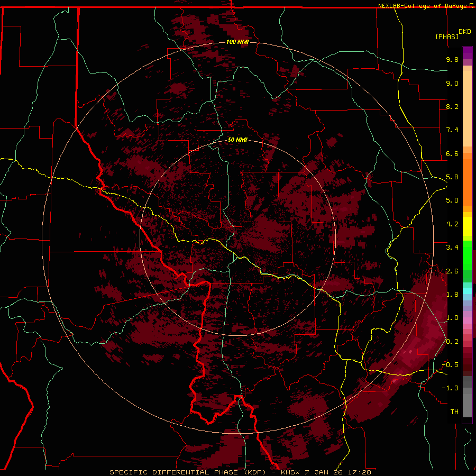Select the 6.6 scale value label
Screen dimensions: 476x476
(452, 153)
